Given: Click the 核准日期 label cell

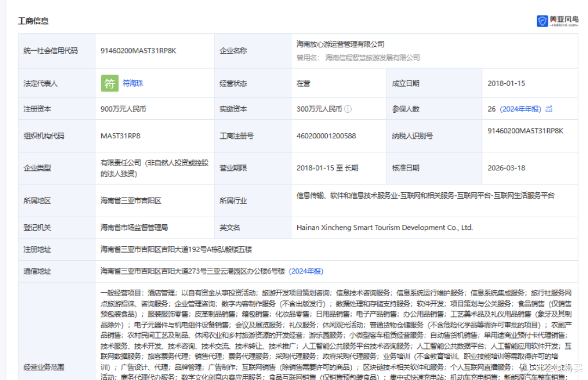Looking at the screenshot, I should (434, 168).
